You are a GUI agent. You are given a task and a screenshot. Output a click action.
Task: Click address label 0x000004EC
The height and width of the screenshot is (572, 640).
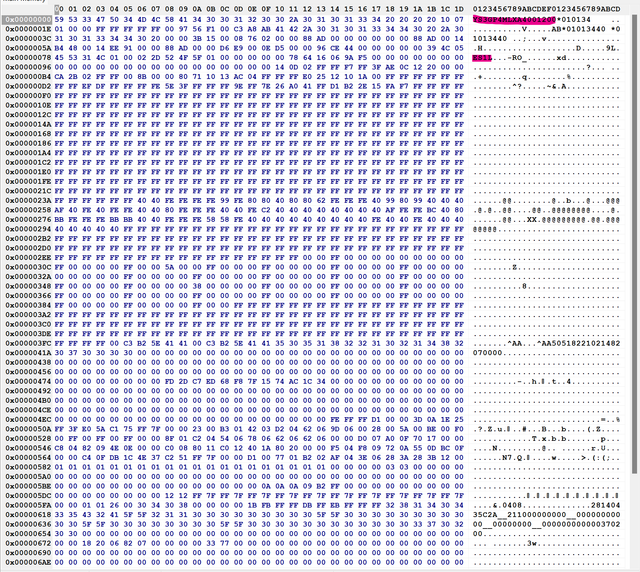pos(28,419)
